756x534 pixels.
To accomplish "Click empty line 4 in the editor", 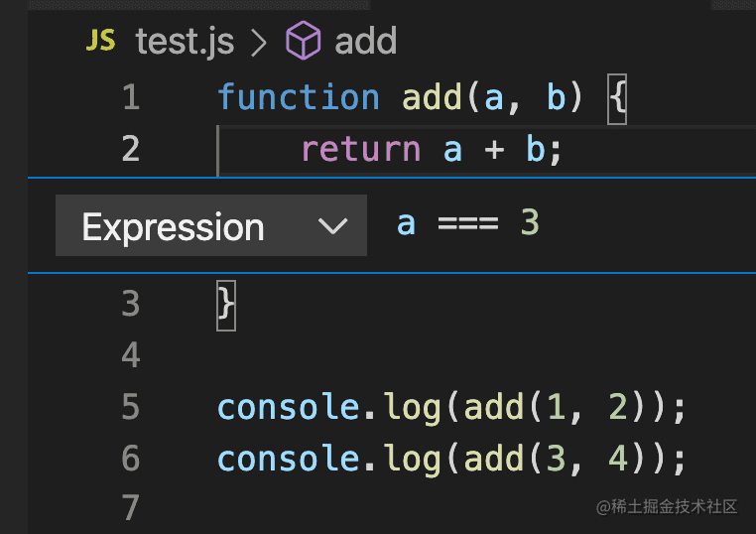I will pos(397,355).
